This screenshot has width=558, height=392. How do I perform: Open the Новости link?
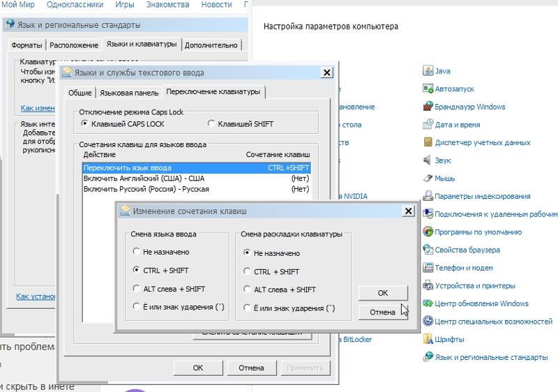(x=216, y=5)
